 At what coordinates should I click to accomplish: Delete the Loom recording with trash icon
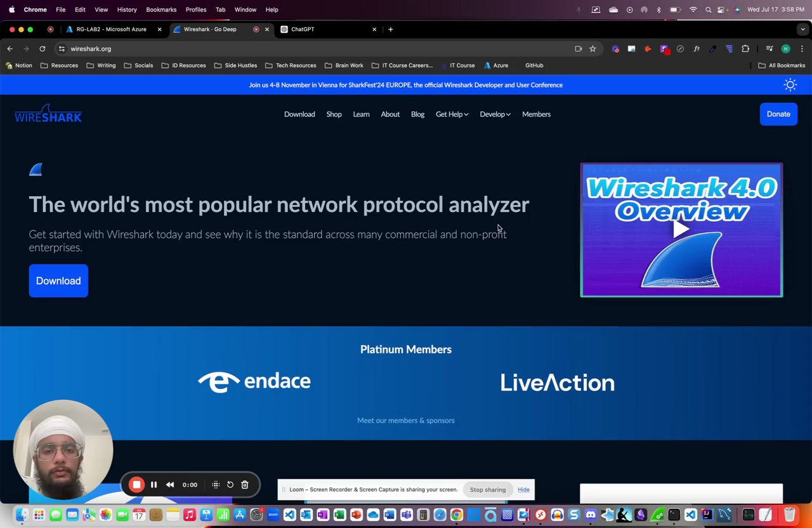245,485
